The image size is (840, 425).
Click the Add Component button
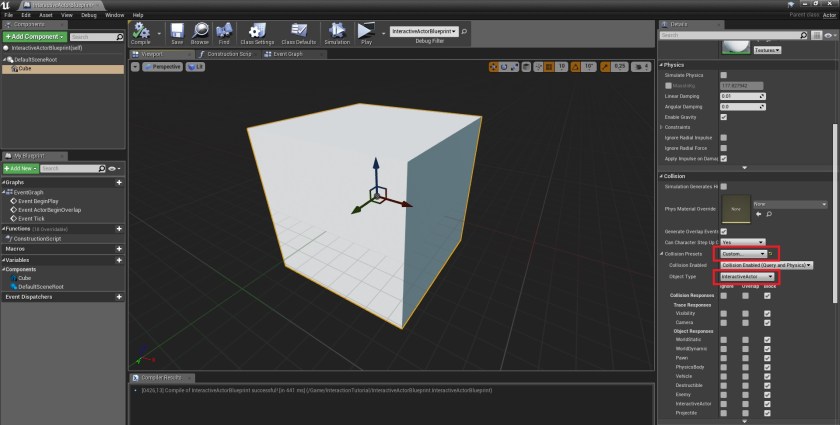(34, 37)
